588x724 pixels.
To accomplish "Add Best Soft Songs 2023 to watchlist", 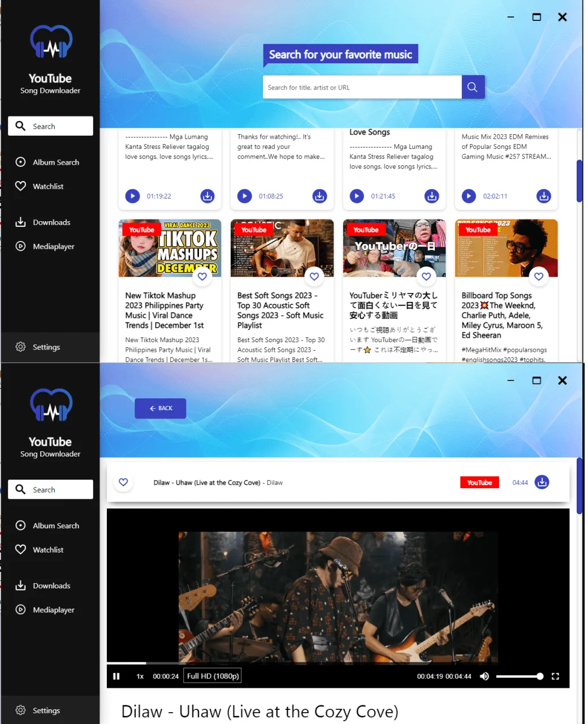I will [x=314, y=277].
